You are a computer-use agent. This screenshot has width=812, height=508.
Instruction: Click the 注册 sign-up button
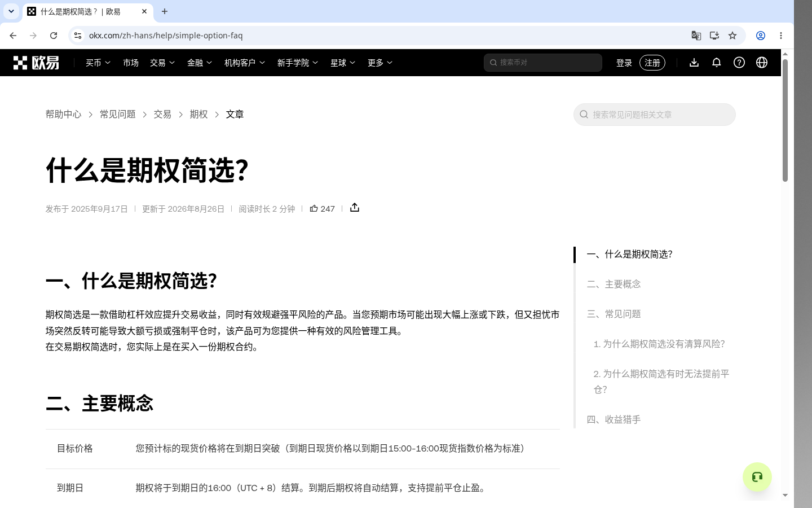(652, 63)
